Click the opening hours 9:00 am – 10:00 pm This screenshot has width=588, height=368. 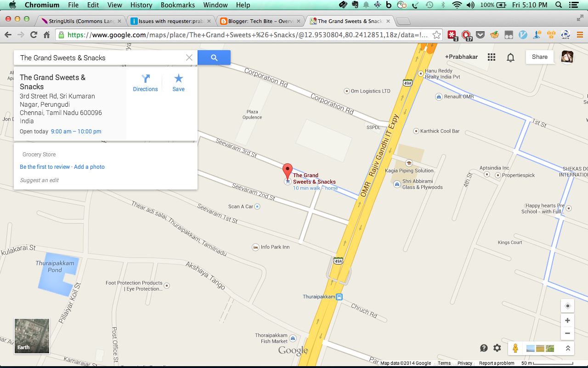[76, 132]
